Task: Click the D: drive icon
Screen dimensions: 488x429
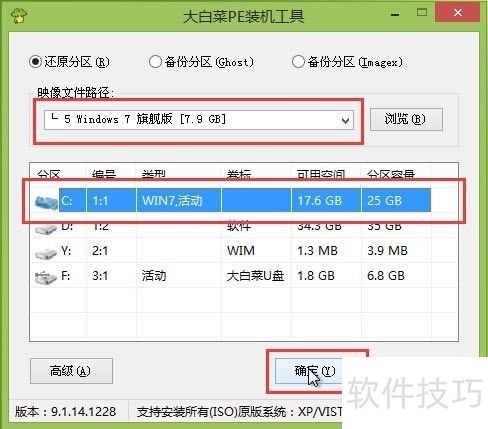Action: pos(46,229)
